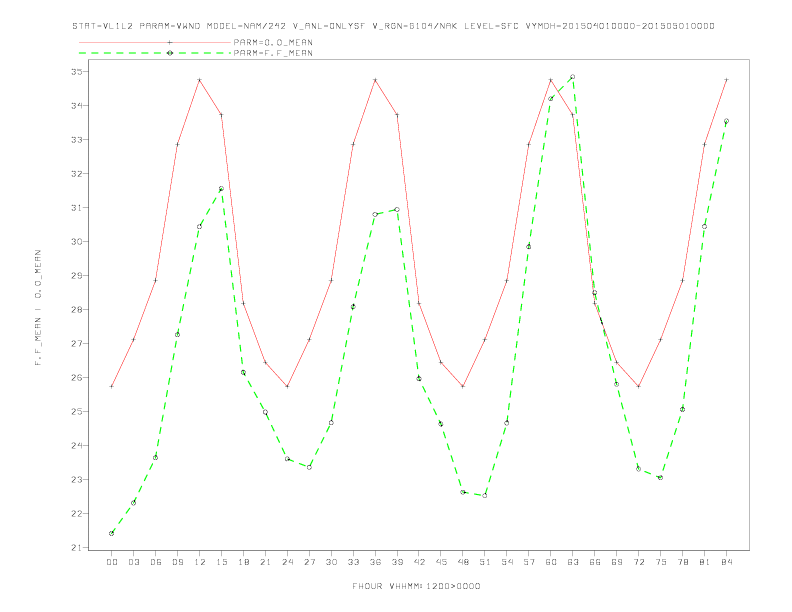Screen dimensions: 792x612
Task: Click x-axis tick label 15
Action: (x=221, y=562)
